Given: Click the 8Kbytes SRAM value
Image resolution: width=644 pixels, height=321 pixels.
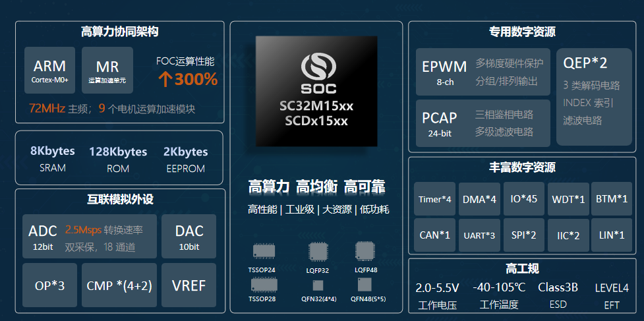Looking at the screenshot, I should (53, 151).
